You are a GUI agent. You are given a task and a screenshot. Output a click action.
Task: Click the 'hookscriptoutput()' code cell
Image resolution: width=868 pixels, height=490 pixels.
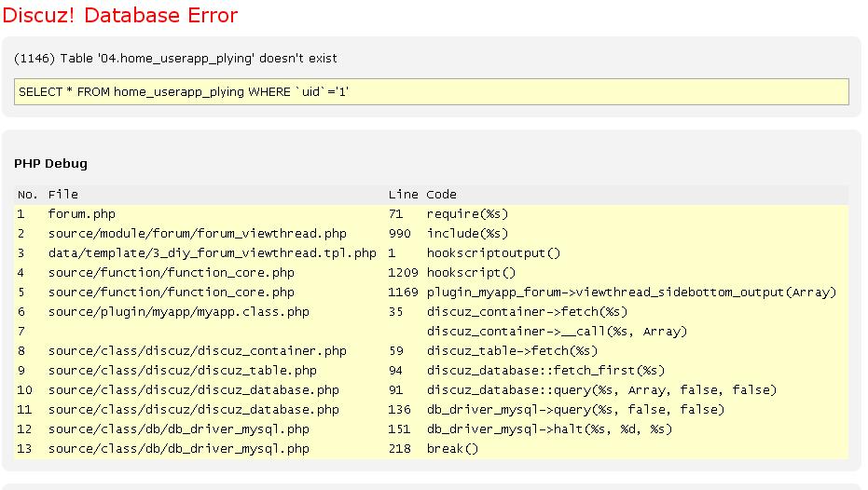click(x=493, y=253)
